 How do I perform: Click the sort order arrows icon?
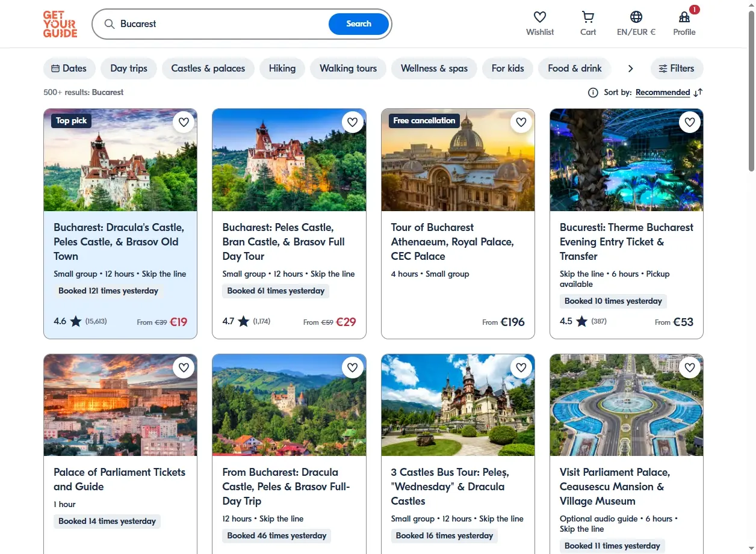(698, 93)
